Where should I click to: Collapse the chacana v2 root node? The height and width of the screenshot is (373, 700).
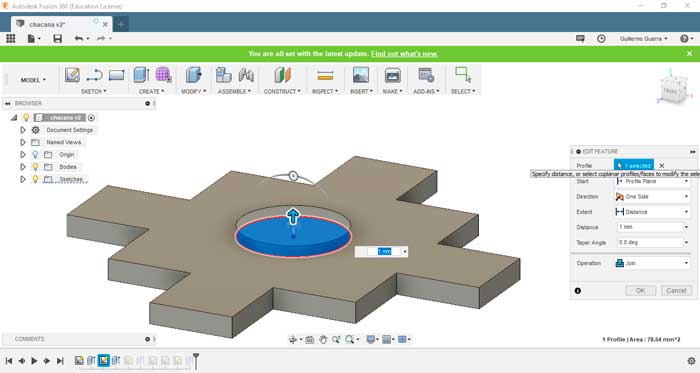(x=14, y=118)
